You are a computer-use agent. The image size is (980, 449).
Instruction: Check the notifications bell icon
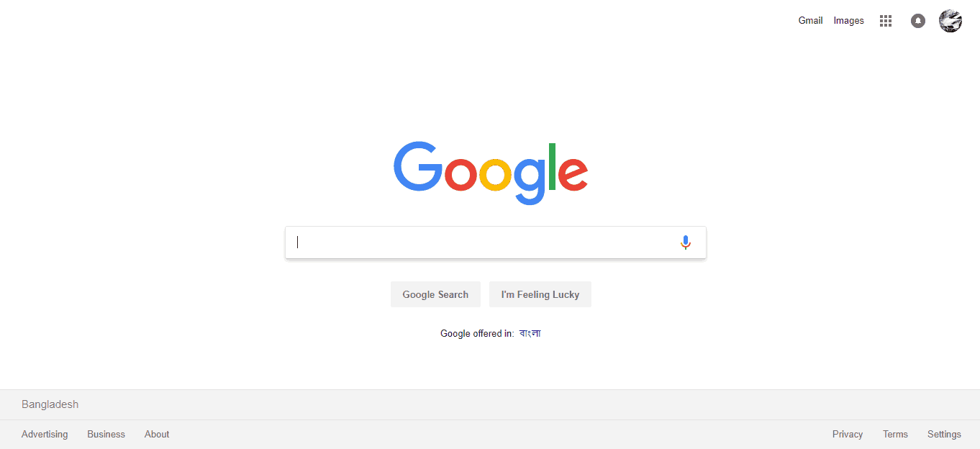(x=918, y=21)
